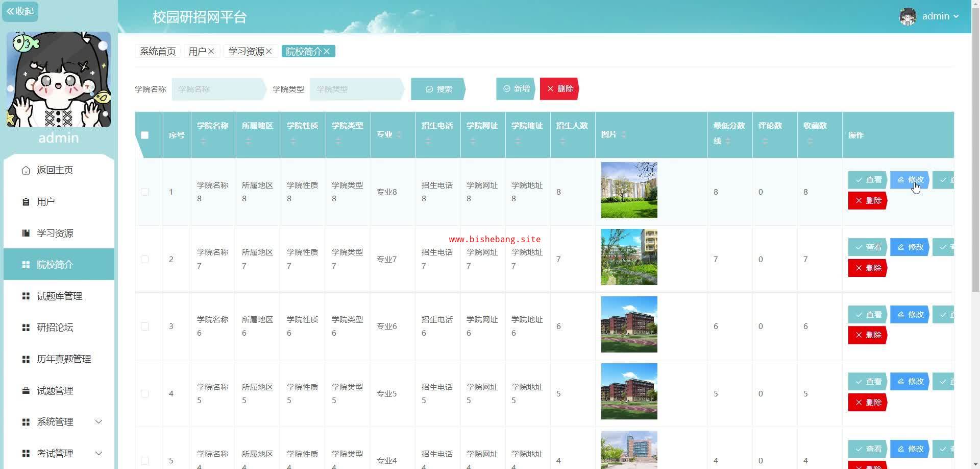Check the checkbox for row 1
This screenshot has height=469, width=980.
tap(145, 192)
